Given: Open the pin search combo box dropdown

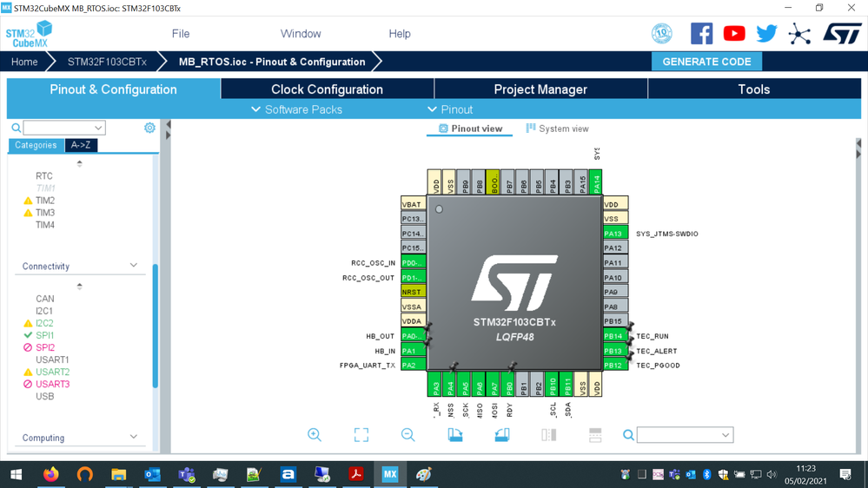Looking at the screenshot, I should (x=726, y=435).
